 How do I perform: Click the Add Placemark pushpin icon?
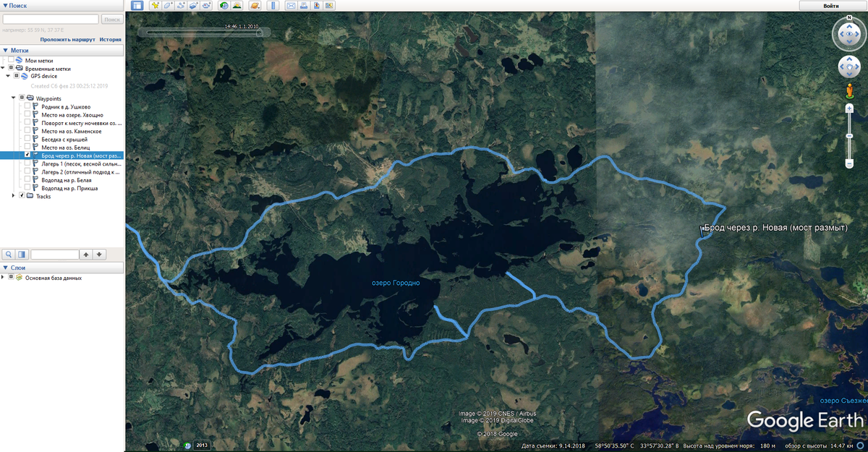click(x=155, y=6)
